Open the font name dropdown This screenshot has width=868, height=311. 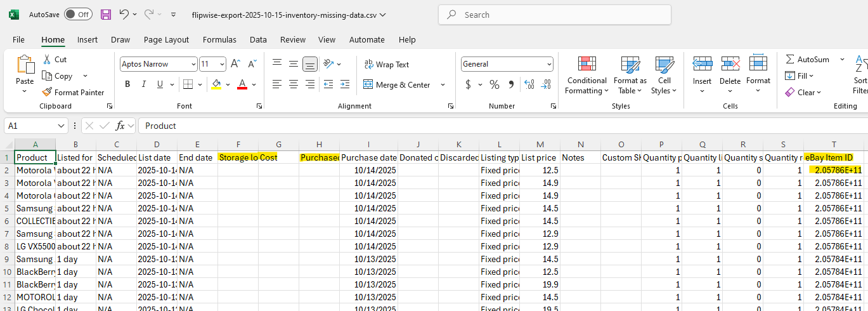(193, 64)
